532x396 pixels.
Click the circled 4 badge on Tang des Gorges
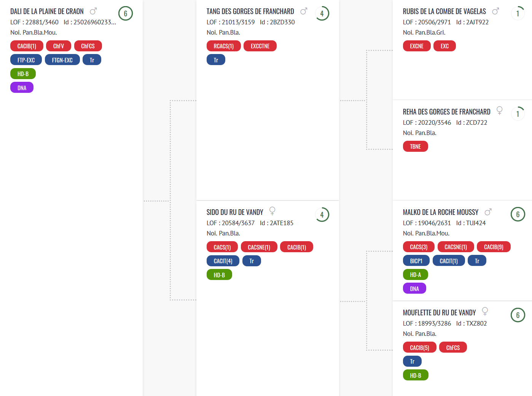click(322, 13)
